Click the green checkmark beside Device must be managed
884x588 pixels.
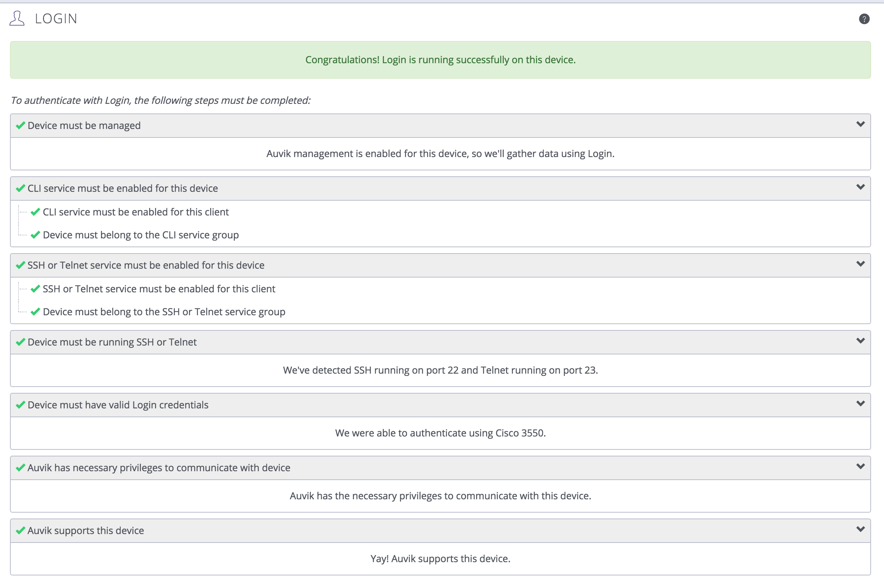tap(21, 125)
